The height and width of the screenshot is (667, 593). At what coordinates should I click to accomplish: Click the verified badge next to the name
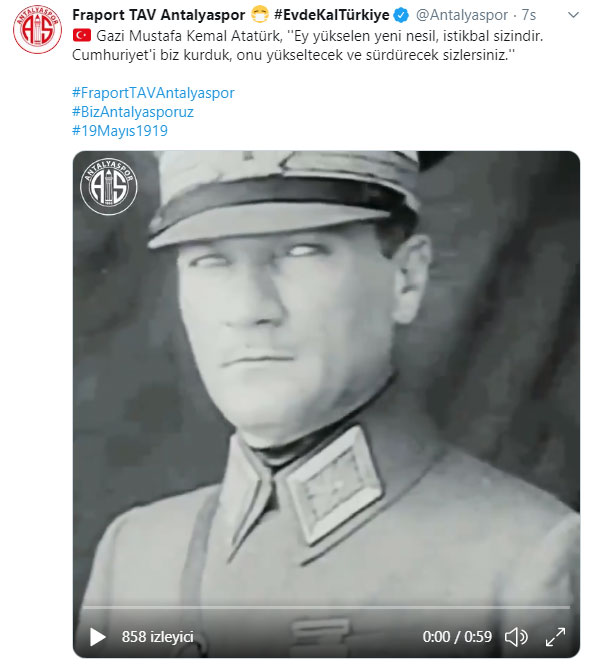(x=401, y=15)
